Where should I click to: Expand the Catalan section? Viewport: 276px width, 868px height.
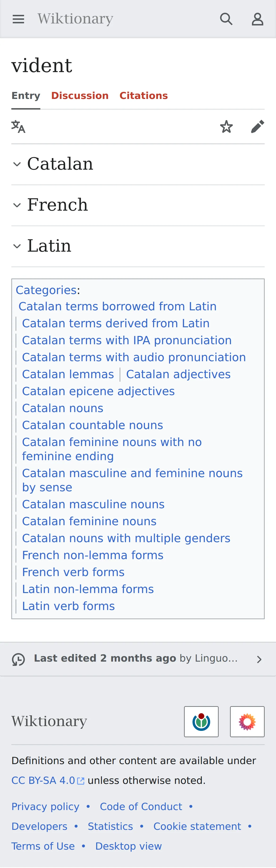138,164
